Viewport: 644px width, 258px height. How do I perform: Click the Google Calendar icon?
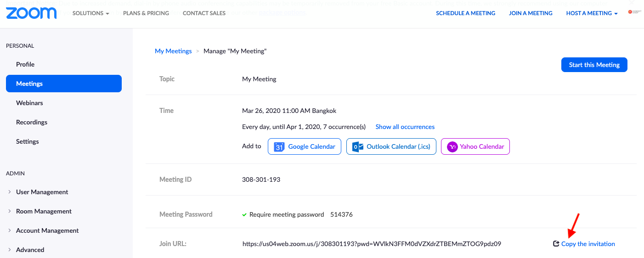(x=279, y=147)
